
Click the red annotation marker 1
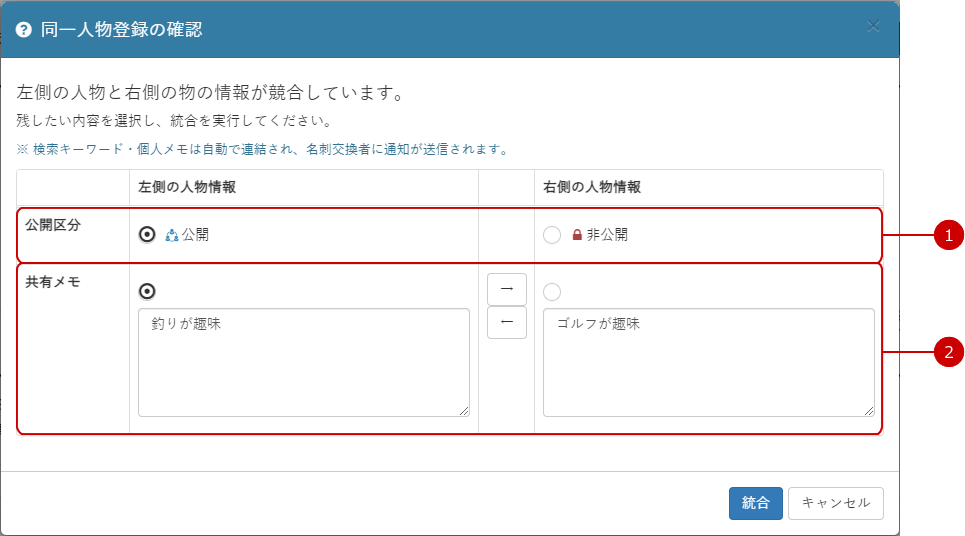pos(948,235)
